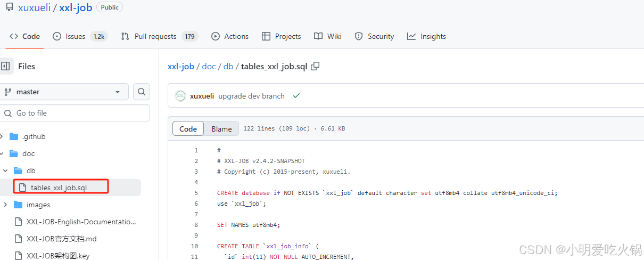Click the green commit status checkmark

point(296,96)
